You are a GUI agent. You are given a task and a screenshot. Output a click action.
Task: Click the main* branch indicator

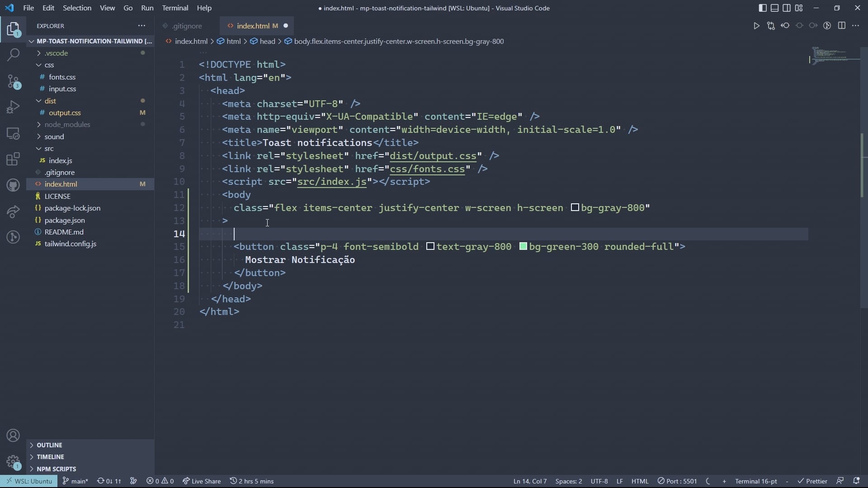click(x=75, y=481)
